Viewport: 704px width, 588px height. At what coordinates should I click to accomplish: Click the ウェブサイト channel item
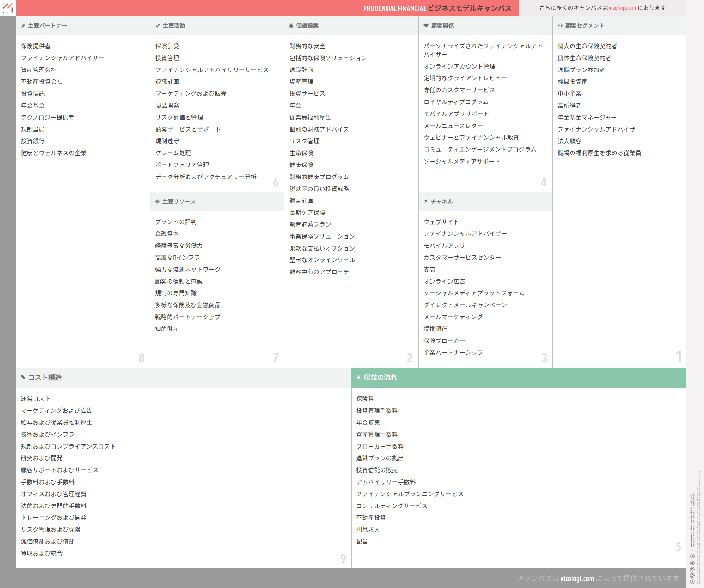click(x=441, y=222)
